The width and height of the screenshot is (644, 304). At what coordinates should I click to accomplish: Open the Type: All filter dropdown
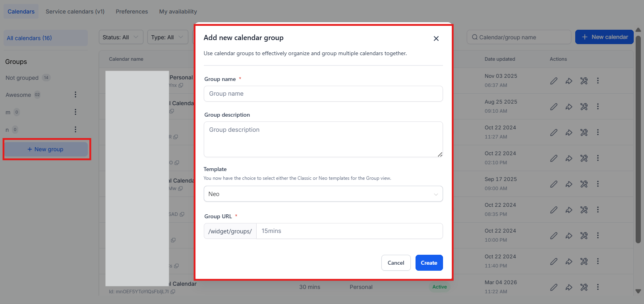[x=167, y=37]
